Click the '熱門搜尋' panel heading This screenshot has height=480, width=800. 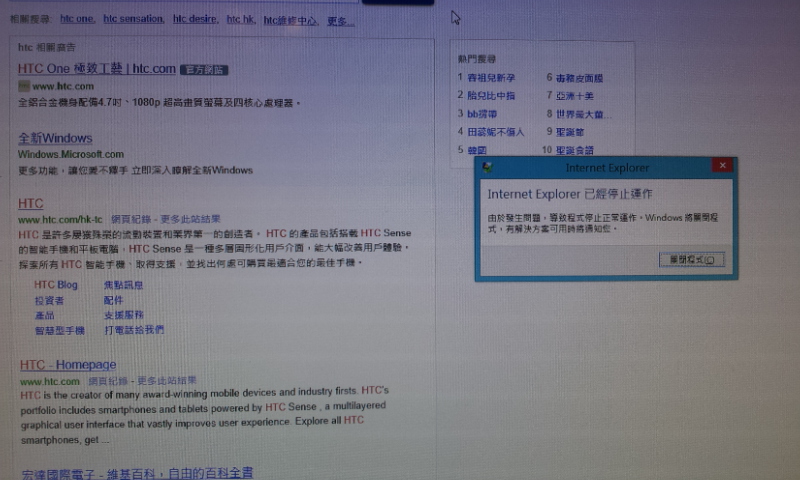(477, 59)
